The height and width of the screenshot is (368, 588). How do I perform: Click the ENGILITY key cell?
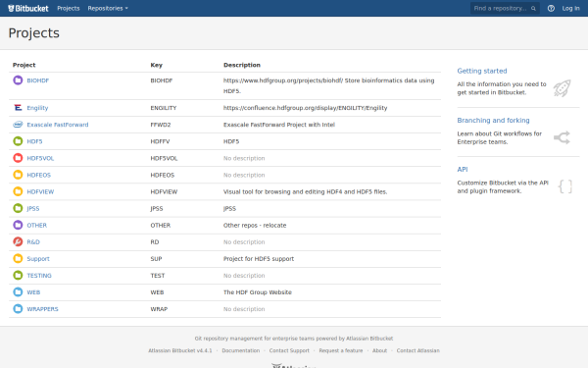[x=164, y=108]
